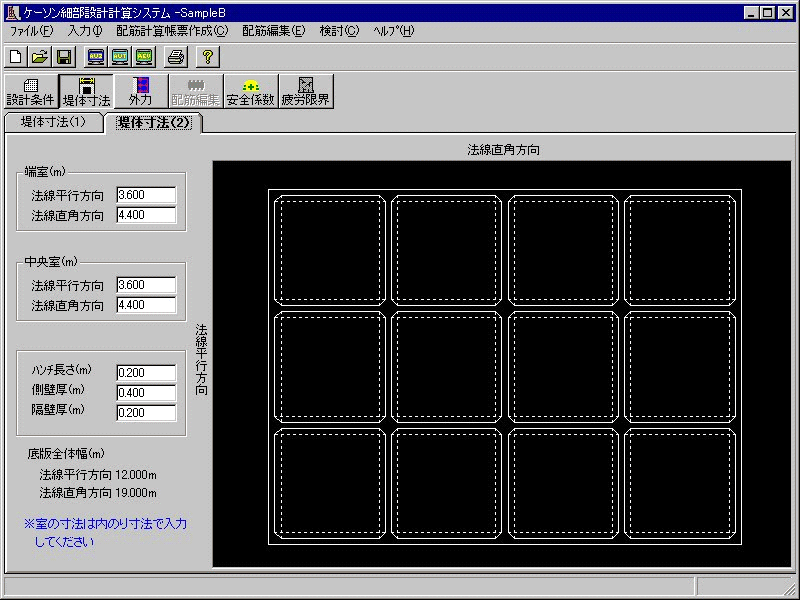This screenshot has height=600, width=800.
Task: Open Help with the question mark icon
Action: coord(208,56)
